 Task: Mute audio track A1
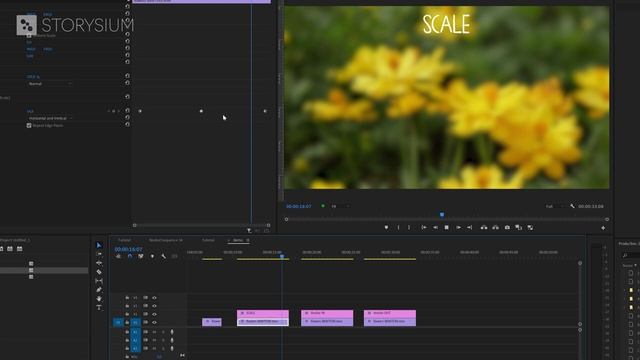click(x=154, y=332)
